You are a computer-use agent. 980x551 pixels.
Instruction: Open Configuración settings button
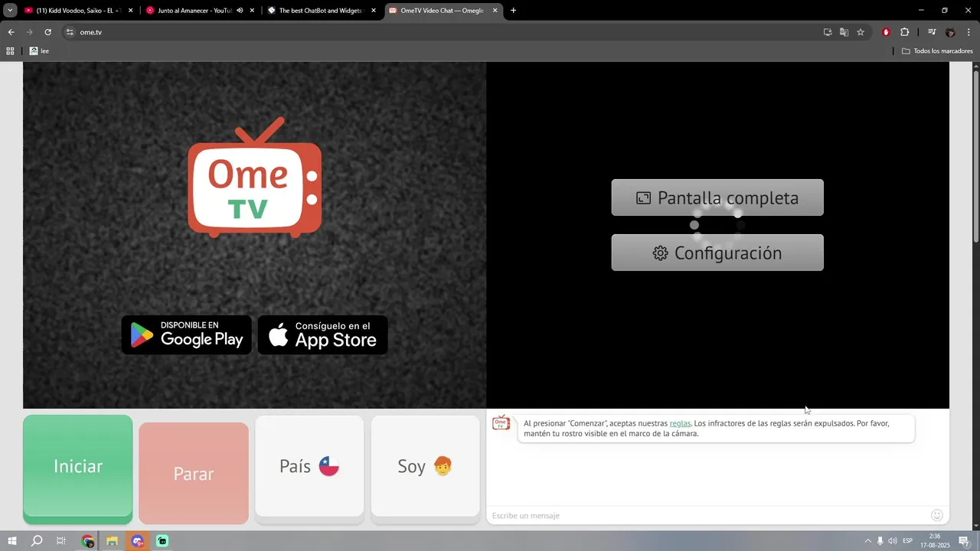pos(717,253)
